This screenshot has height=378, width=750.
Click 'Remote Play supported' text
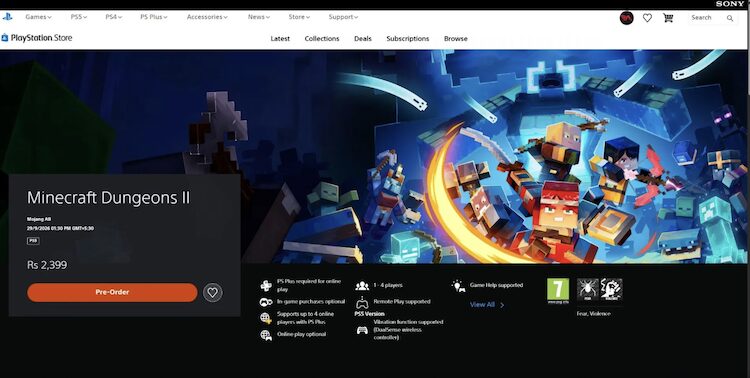(402, 302)
